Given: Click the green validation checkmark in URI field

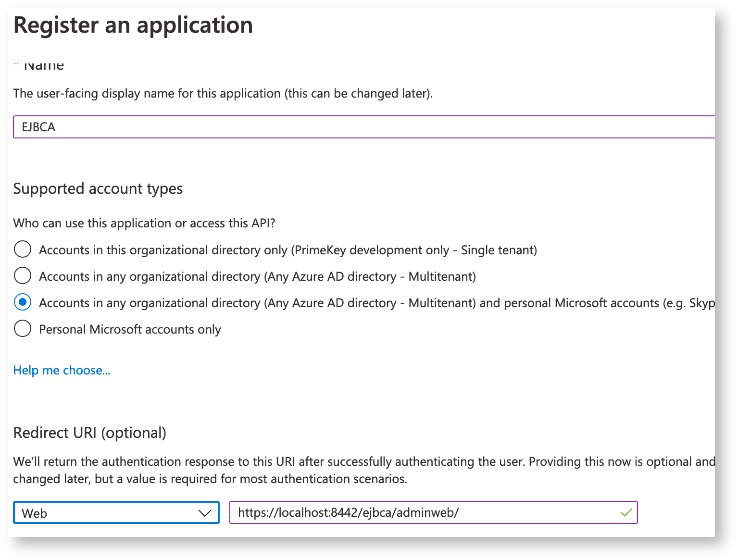Looking at the screenshot, I should point(625,513).
